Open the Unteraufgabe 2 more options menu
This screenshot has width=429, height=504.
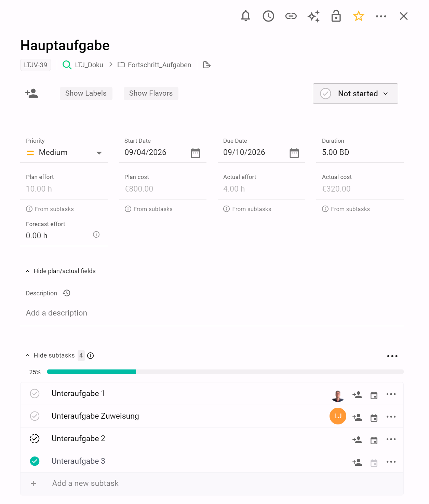point(391,439)
